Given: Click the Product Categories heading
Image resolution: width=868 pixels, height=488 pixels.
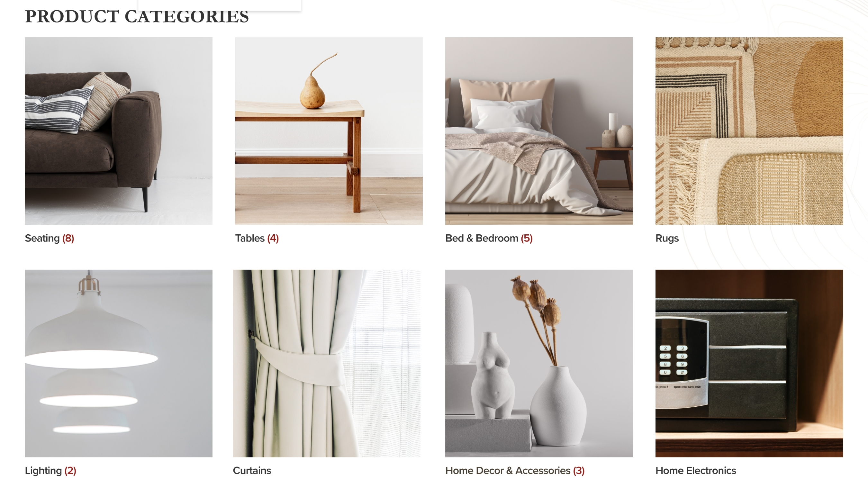Looking at the screenshot, I should pyautogui.click(x=137, y=16).
